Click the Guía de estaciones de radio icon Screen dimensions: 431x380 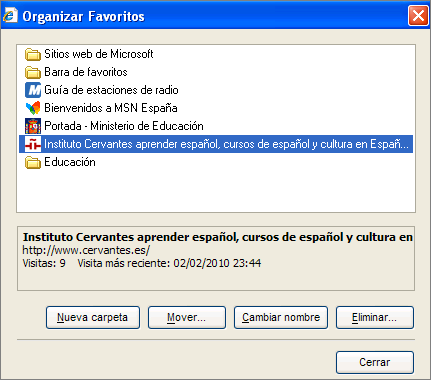(33, 90)
